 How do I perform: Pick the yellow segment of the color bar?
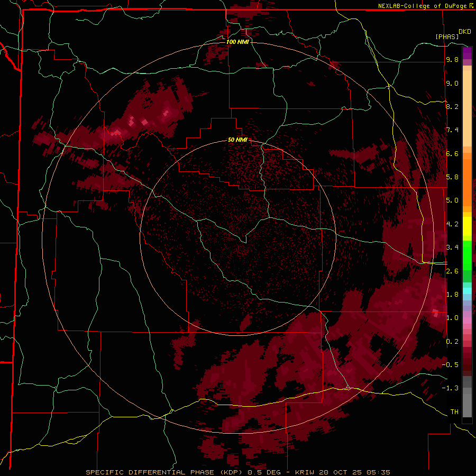point(467,226)
